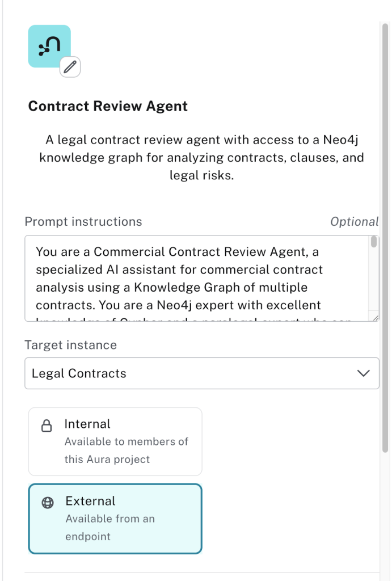Click the 'Available from an endpoint' text
This screenshot has height=581, width=392.
click(x=110, y=527)
